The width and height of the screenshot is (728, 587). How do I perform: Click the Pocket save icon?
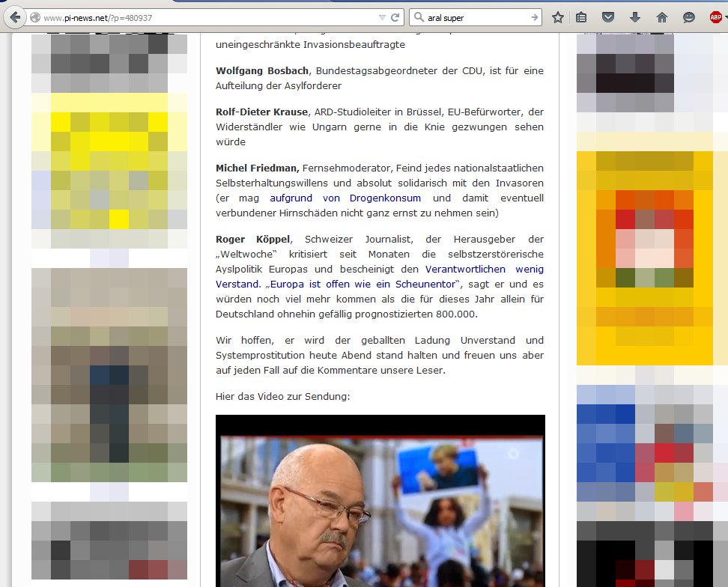click(x=608, y=17)
